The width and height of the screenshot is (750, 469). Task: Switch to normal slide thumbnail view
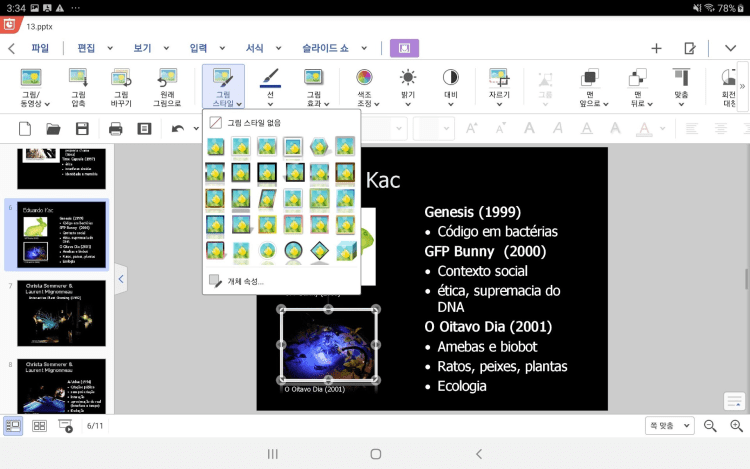[x=13, y=425]
